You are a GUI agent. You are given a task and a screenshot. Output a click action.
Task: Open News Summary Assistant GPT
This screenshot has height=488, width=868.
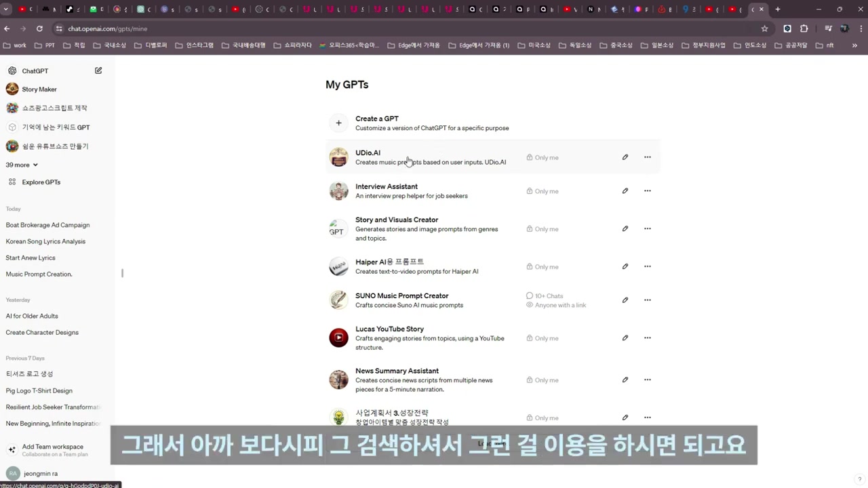click(493, 380)
